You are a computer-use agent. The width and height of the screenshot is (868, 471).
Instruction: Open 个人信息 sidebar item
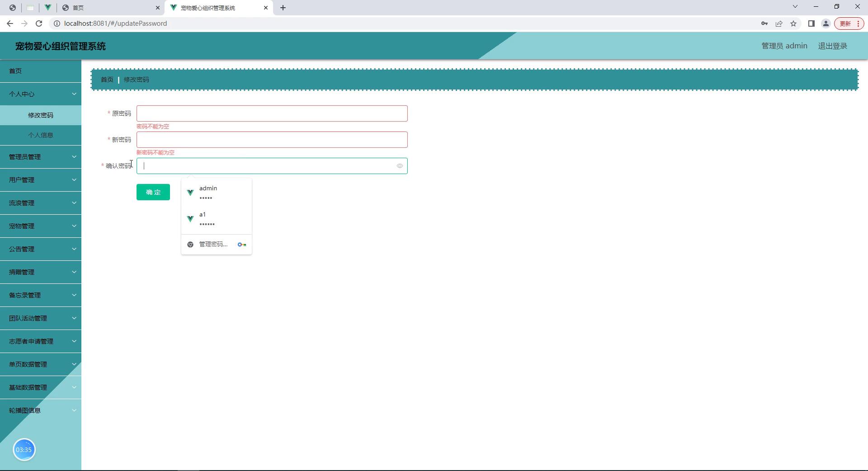41,135
